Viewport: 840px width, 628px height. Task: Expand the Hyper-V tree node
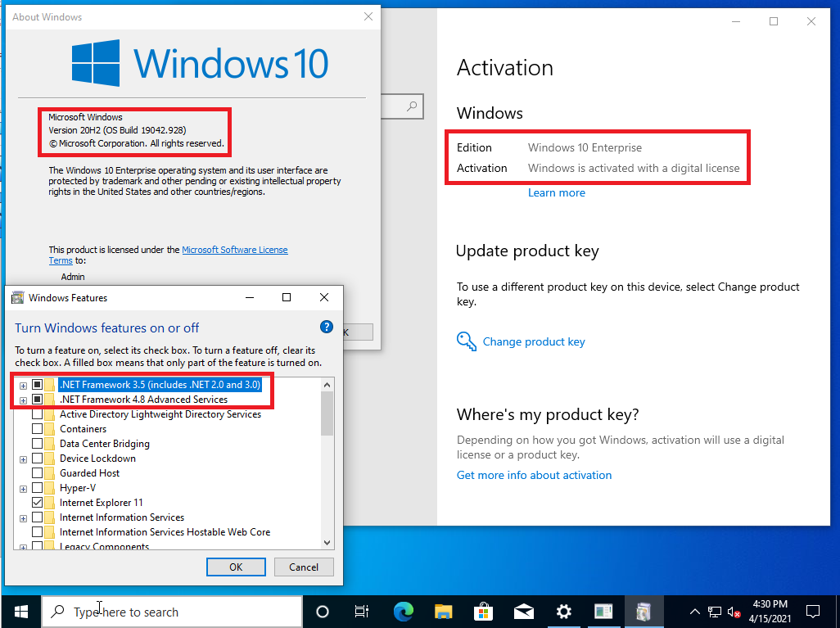point(23,489)
